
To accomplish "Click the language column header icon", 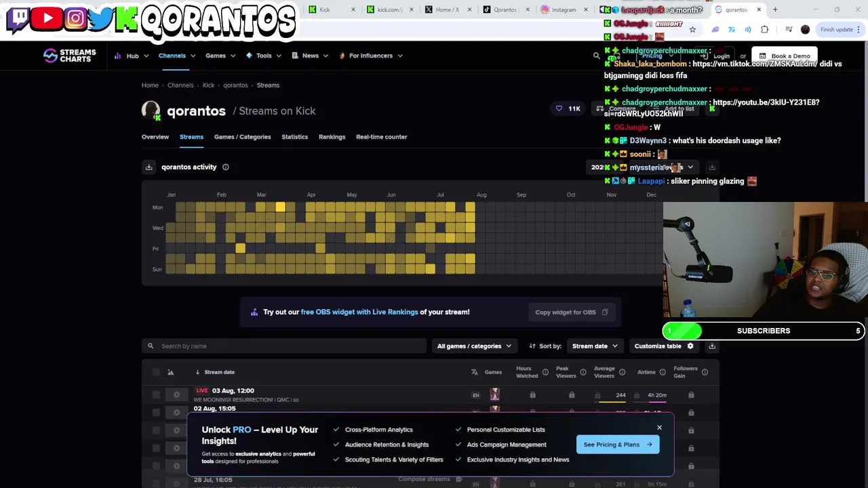I will (x=475, y=372).
